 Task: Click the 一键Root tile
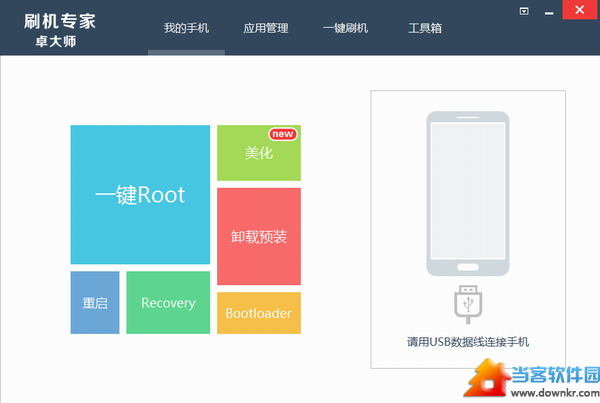tap(140, 194)
